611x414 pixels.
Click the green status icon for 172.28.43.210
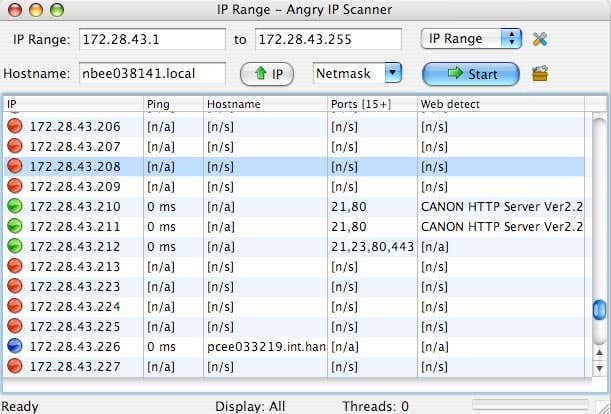pos(15,206)
